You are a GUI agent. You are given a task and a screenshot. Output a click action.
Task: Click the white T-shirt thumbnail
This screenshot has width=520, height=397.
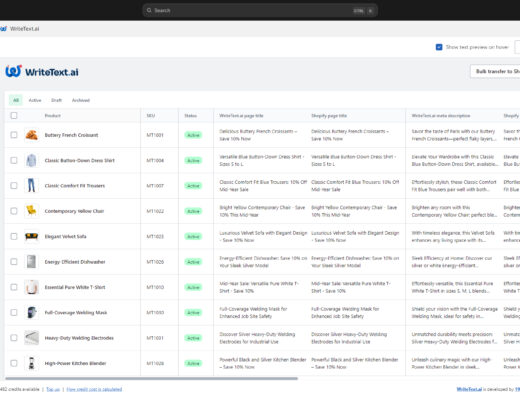[x=31, y=287]
